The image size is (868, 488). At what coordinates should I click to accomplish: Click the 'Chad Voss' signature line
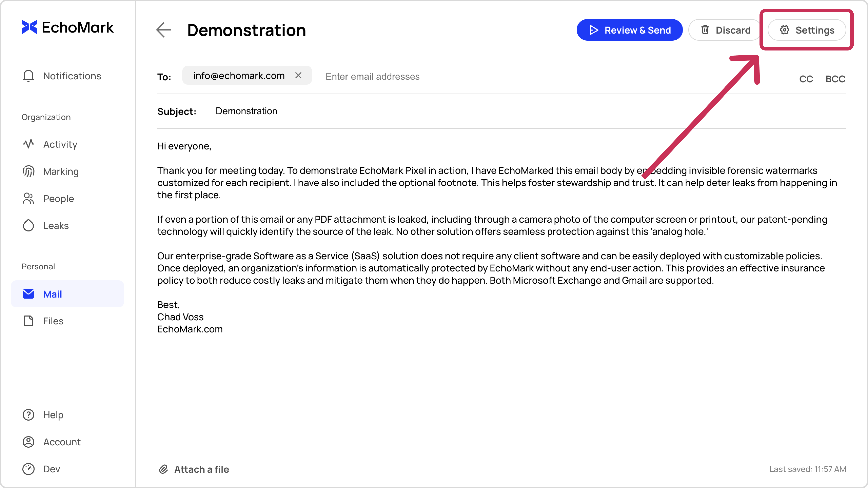tap(181, 317)
